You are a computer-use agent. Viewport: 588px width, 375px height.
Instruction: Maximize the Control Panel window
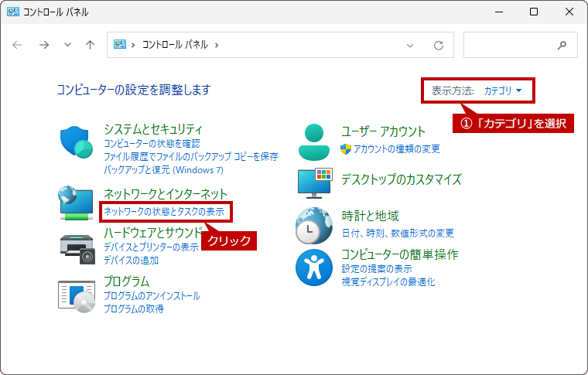534,12
